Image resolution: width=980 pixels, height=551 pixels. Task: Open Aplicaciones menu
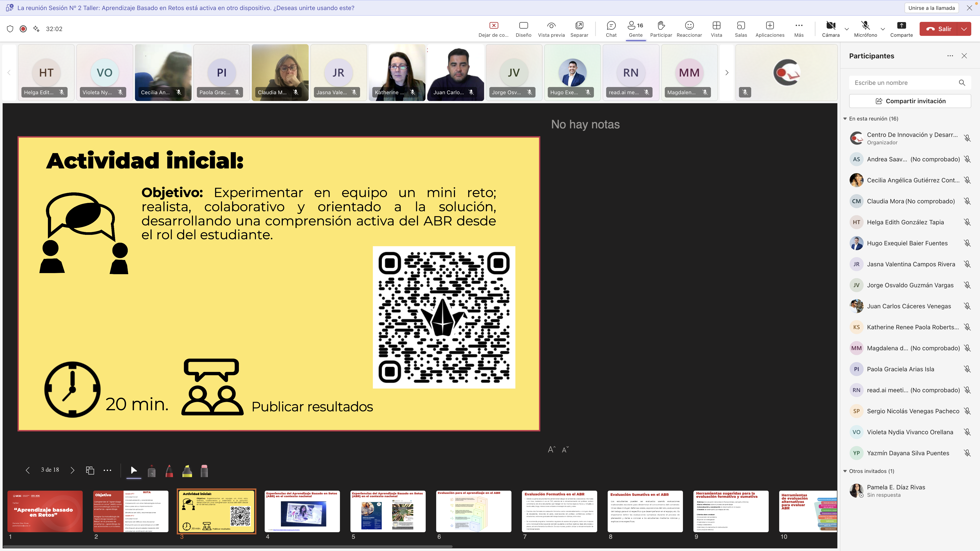tap(770, 29)
